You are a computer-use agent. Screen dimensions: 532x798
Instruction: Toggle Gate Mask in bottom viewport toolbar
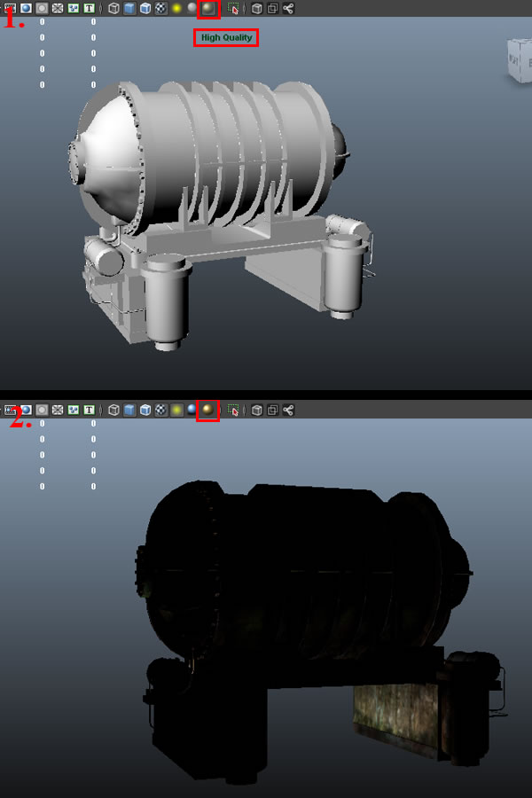coord(42,410)
